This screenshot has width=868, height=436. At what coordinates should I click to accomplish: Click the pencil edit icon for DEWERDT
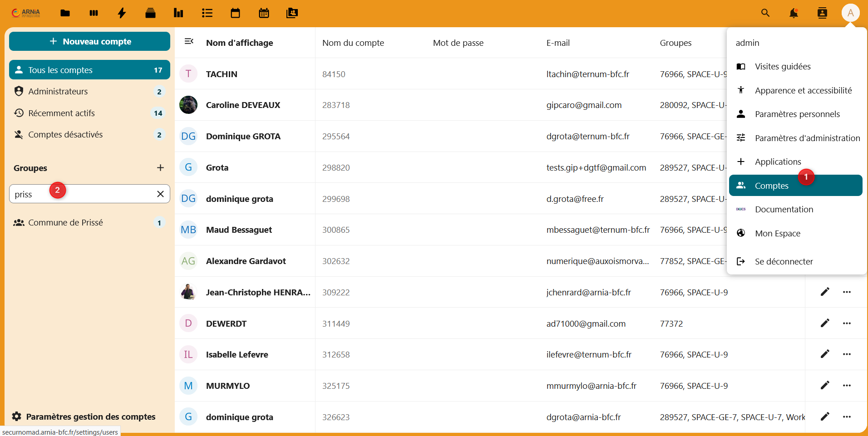click(825, 323)
